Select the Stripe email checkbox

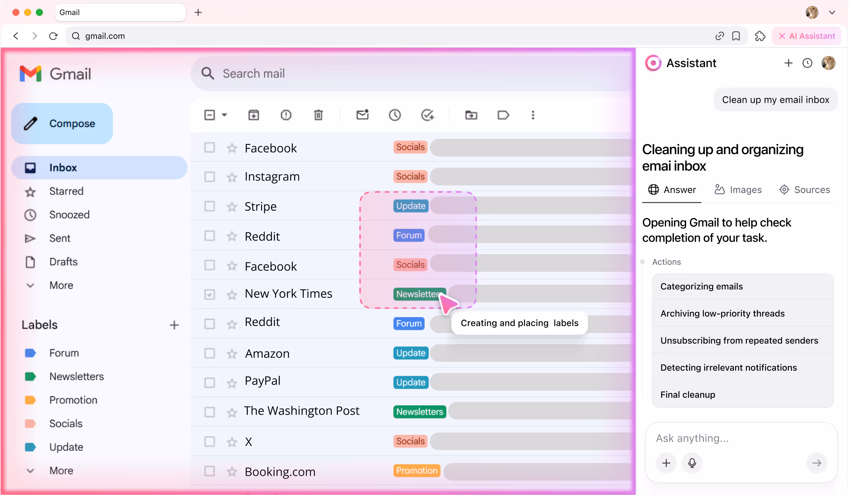(x=210, y=206)
